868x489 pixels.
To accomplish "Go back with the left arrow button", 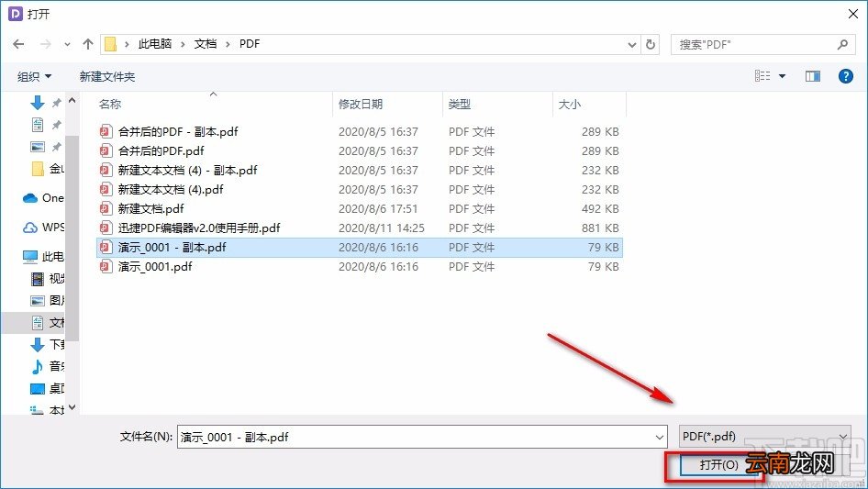I will pos(18,44).
